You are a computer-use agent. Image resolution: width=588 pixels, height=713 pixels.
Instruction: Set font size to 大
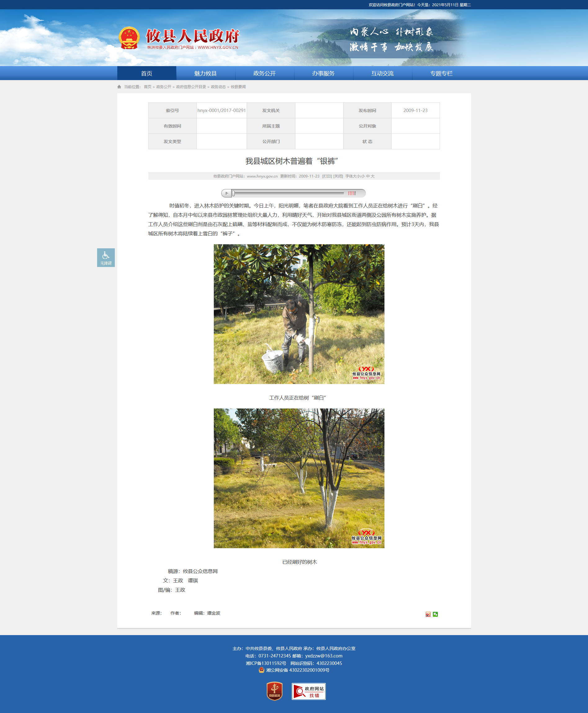coord(373,176)
